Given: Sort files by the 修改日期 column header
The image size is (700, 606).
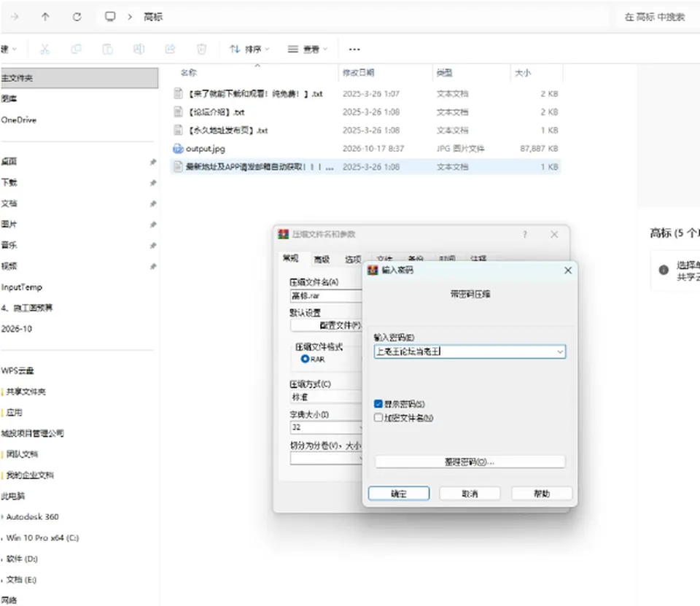Looking at the screenshot, I should [x=359, y=73].
